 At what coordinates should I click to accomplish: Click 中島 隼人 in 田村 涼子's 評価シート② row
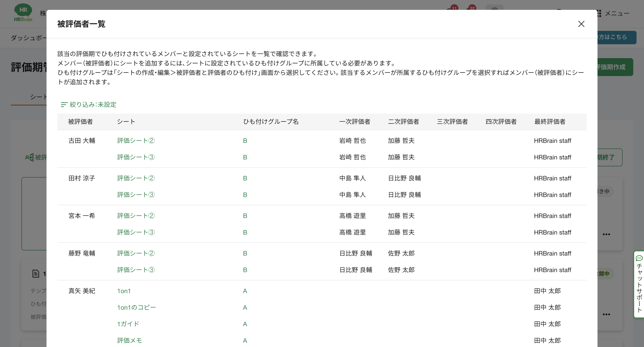[x=352, y=178]
